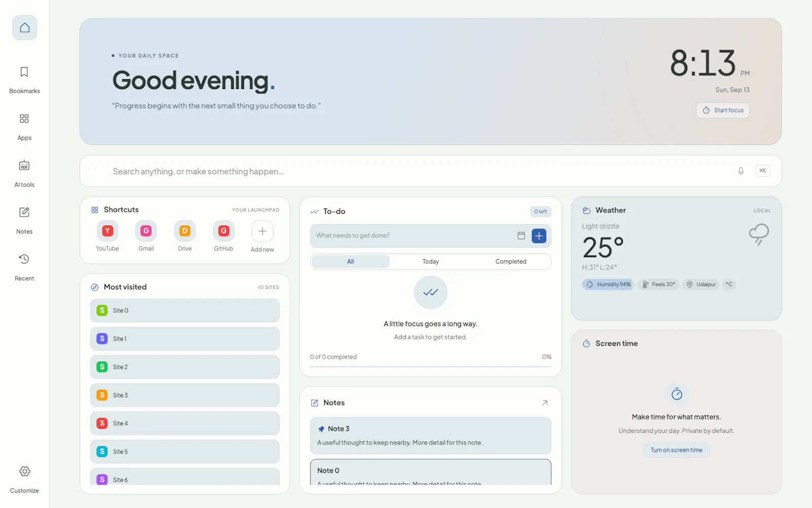Click the Screen time header timer icon
The image size is (812, 508).
tap(586, 343)
